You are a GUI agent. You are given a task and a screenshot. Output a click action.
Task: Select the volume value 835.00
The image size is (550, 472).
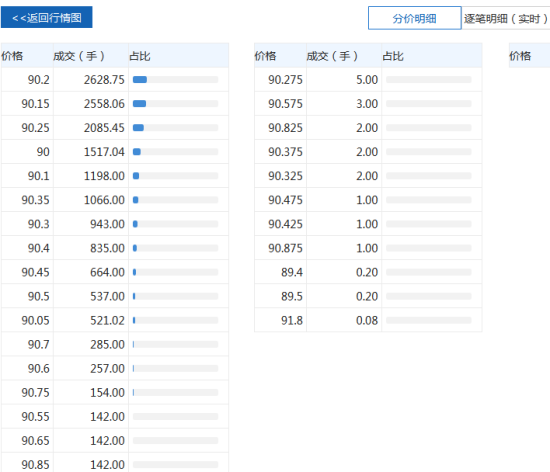pos(107,248)
